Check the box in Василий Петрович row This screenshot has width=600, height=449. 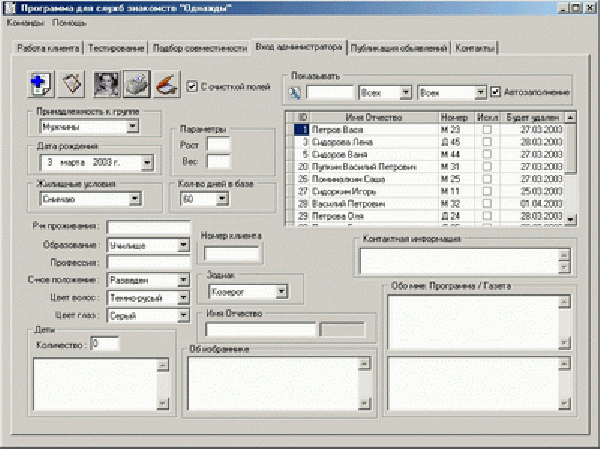487,203
